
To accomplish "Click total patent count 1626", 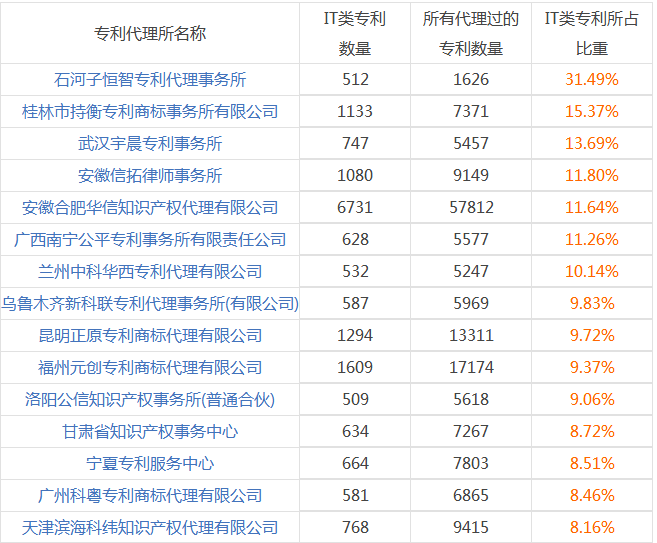I will tap(471, 80).
